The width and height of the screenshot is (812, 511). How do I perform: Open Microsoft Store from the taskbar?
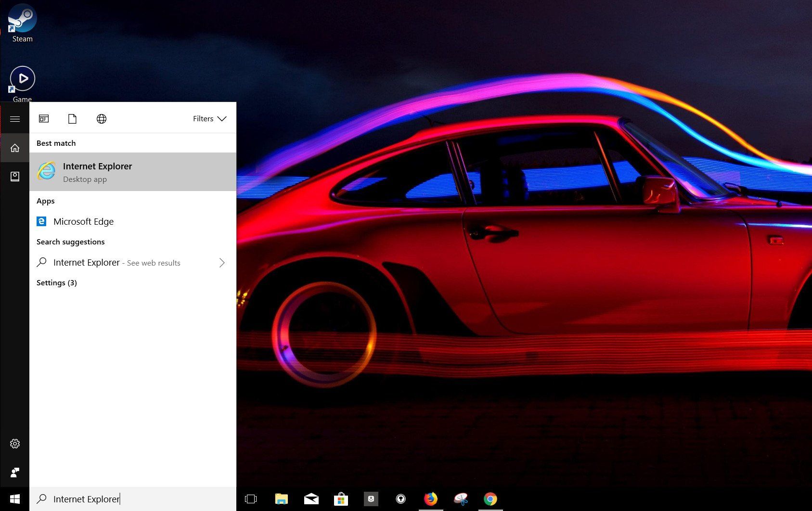point(341,499)
